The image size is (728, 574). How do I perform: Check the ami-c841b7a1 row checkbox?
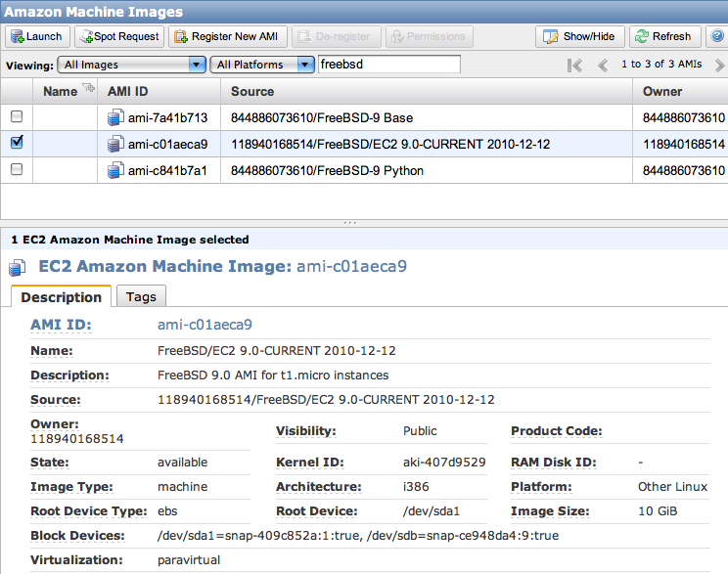(17, 169)
